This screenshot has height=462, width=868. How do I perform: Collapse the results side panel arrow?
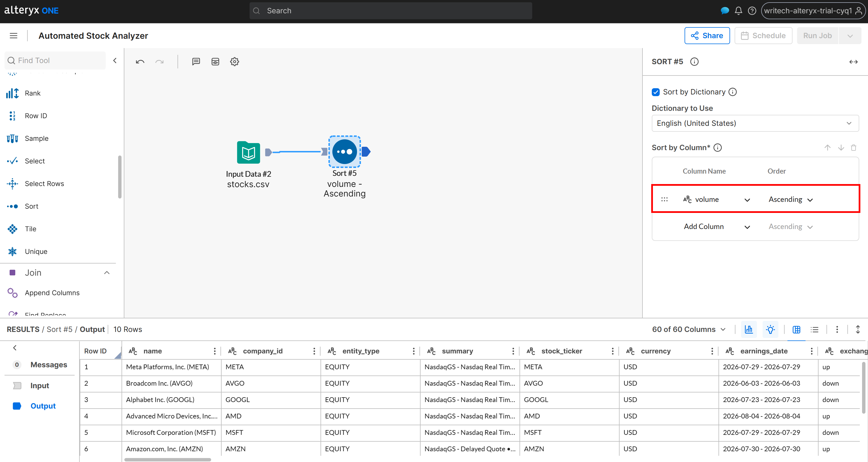(x=14, y=348)
